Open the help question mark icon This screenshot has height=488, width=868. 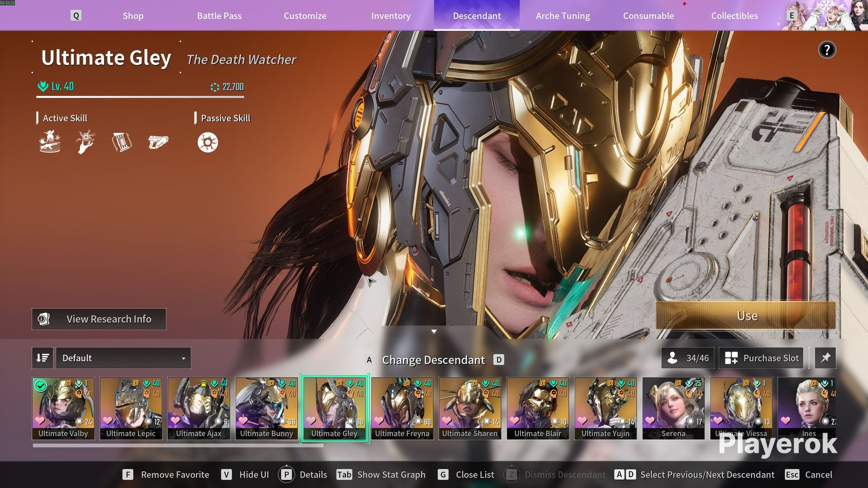pyautogui.click(x=827, y=50)
